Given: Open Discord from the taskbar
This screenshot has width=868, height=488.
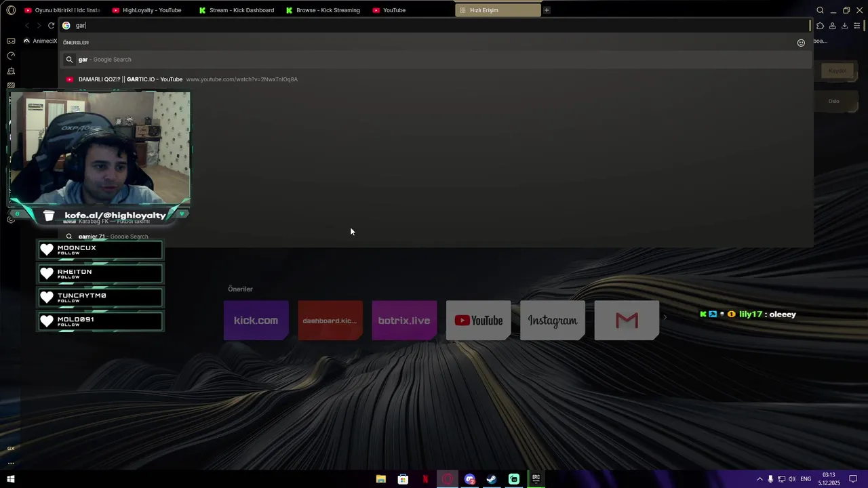Looking at the screenshot, I should [470, 479].
